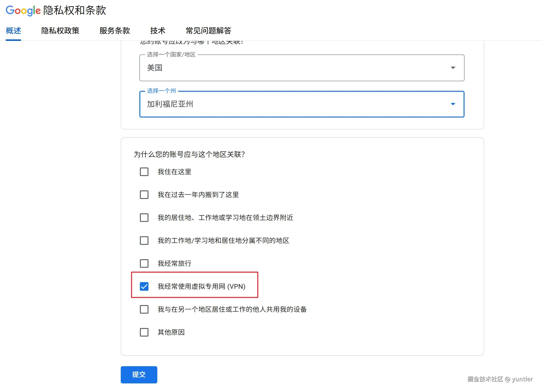Switch to the 隐私权政策 tab

[60, 31]
